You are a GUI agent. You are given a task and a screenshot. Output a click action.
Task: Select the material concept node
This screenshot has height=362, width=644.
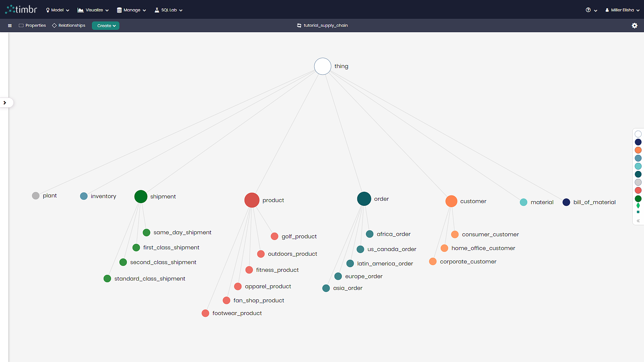[x=523, y=202]
